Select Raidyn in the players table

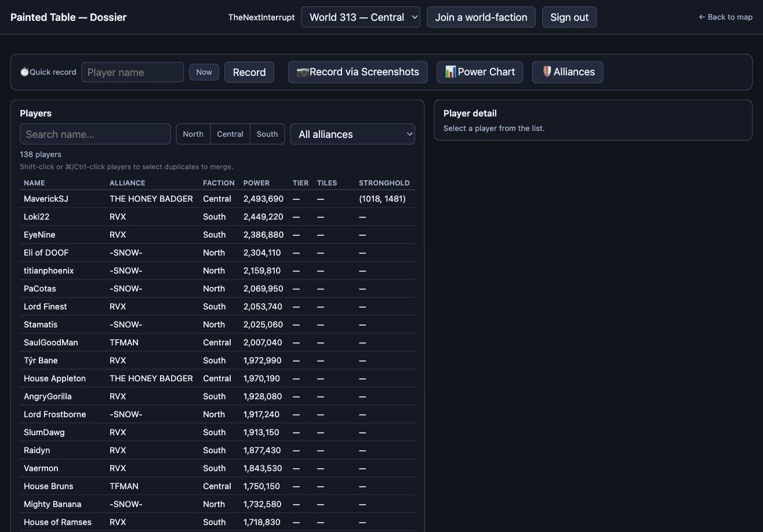tap(217, 450)
